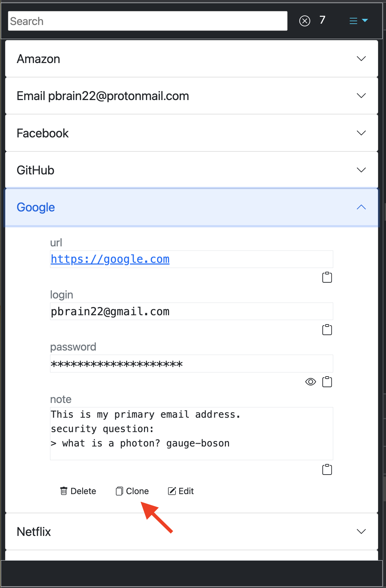Expand the Amazon record
Screen dimensions: 386x588
click(x=192, y=59)
